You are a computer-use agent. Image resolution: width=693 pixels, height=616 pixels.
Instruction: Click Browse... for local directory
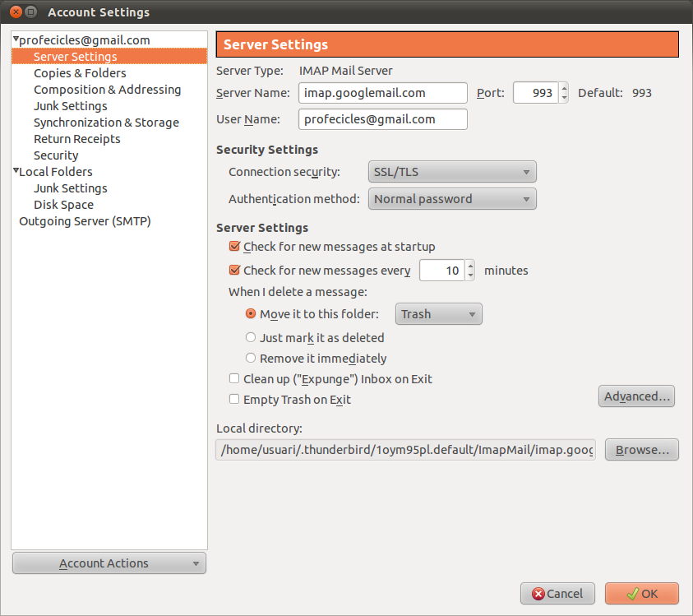click(641, 450)
